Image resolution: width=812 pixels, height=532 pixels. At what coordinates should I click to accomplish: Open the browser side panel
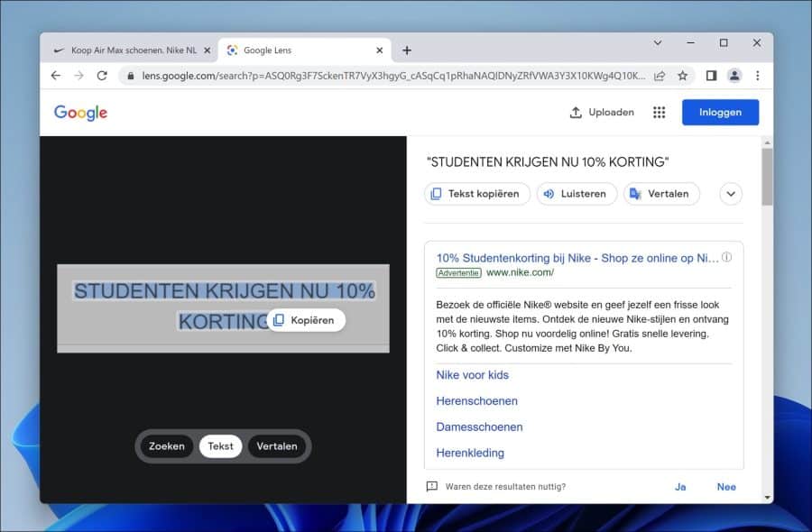click(x=711, y=76)
